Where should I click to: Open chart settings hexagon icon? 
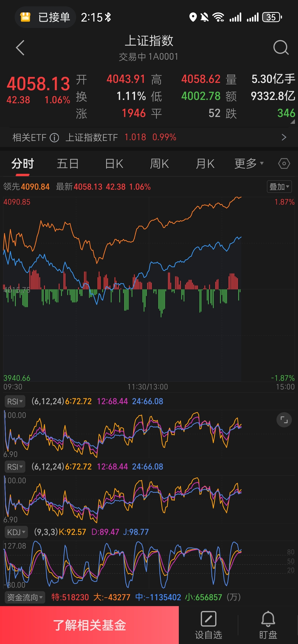(284, 164)
